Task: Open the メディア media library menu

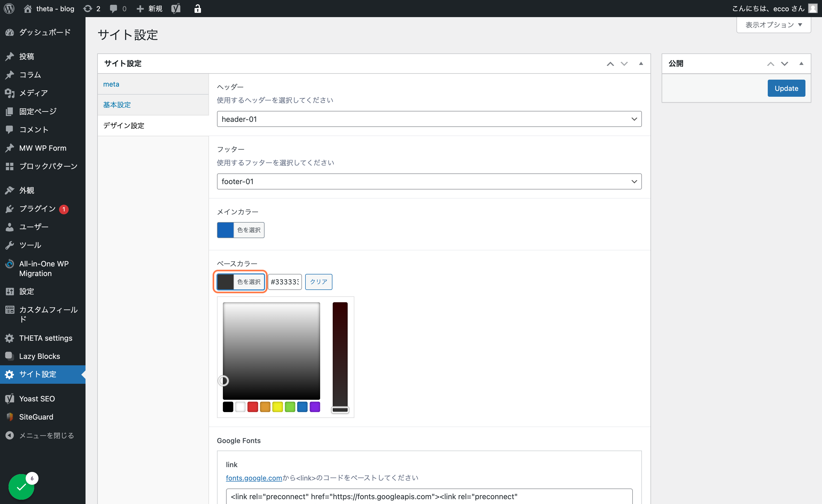Action: 43,93
